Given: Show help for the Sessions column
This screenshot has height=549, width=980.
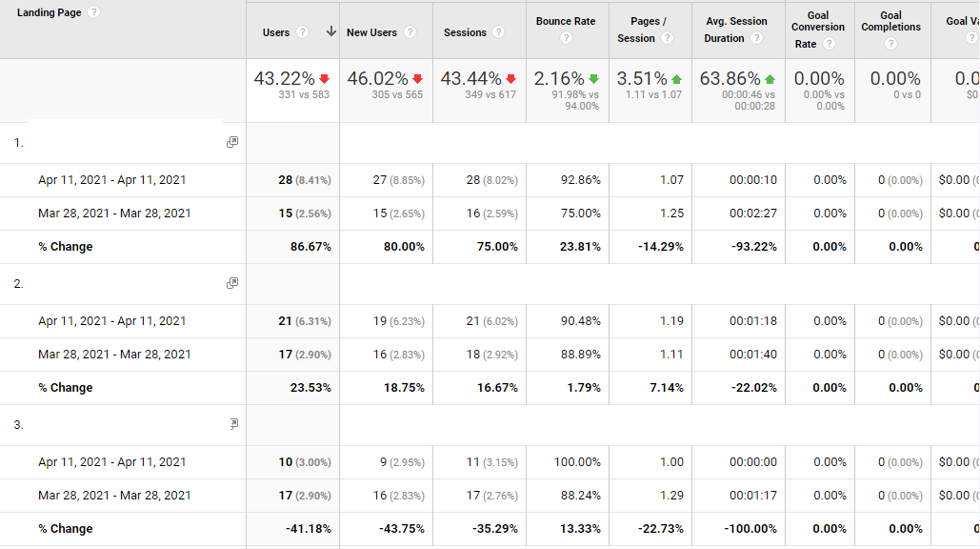Looking at the screenshot, I should [x=499, y=32].
